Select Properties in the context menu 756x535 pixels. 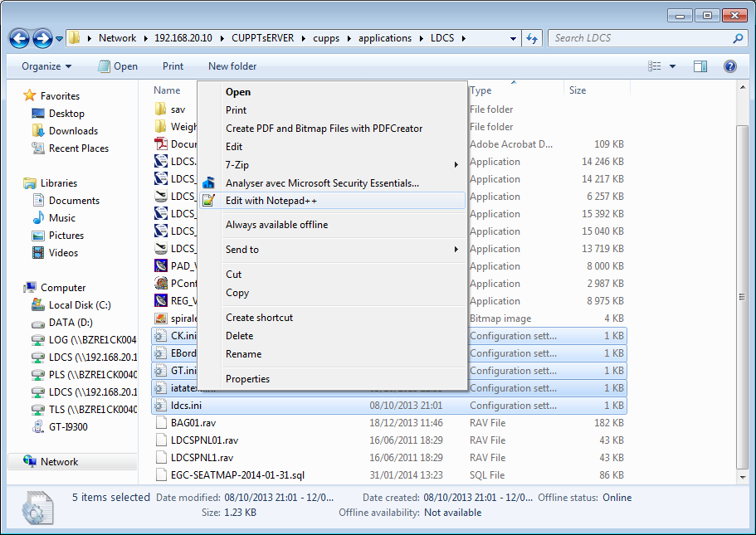tap(247, 379)
